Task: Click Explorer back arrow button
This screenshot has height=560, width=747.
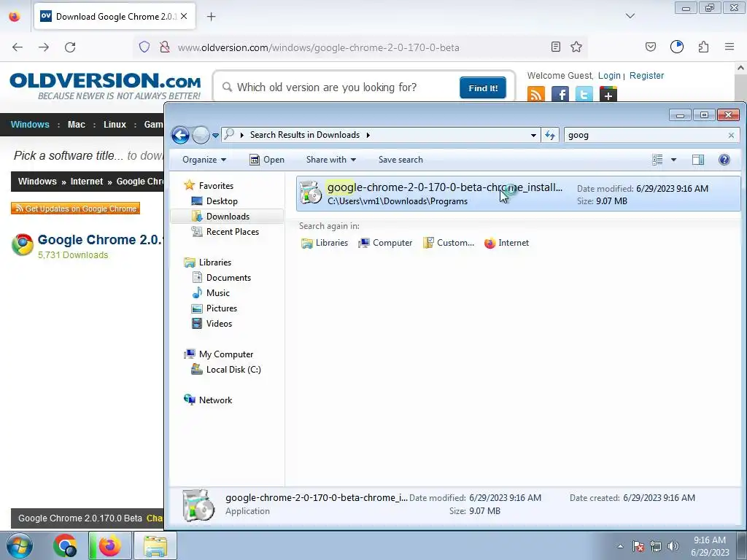Action: (x=181, y=135)
